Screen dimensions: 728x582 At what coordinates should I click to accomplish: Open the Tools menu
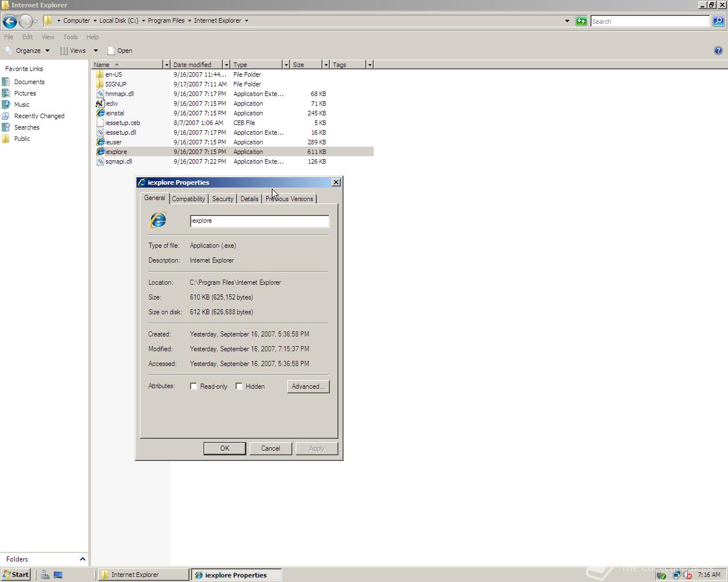pyautogui.click(x=71, y=37)
